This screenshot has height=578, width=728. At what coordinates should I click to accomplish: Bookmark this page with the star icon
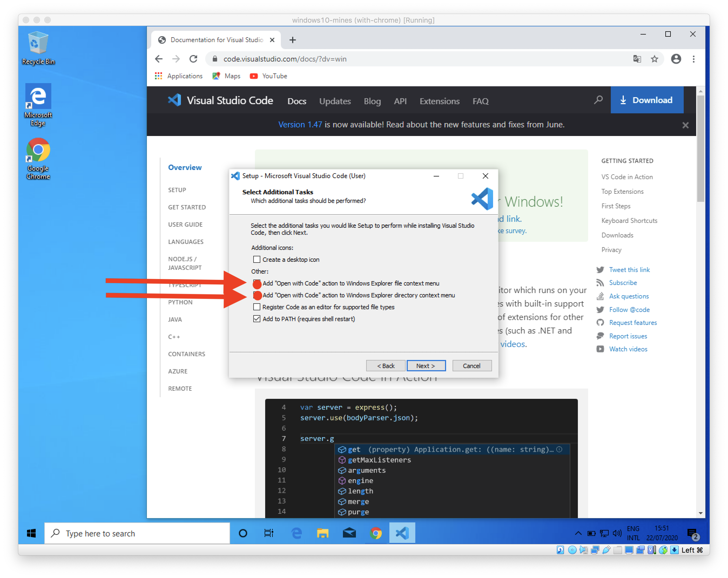pyautogui.click(x=654, y=59)
